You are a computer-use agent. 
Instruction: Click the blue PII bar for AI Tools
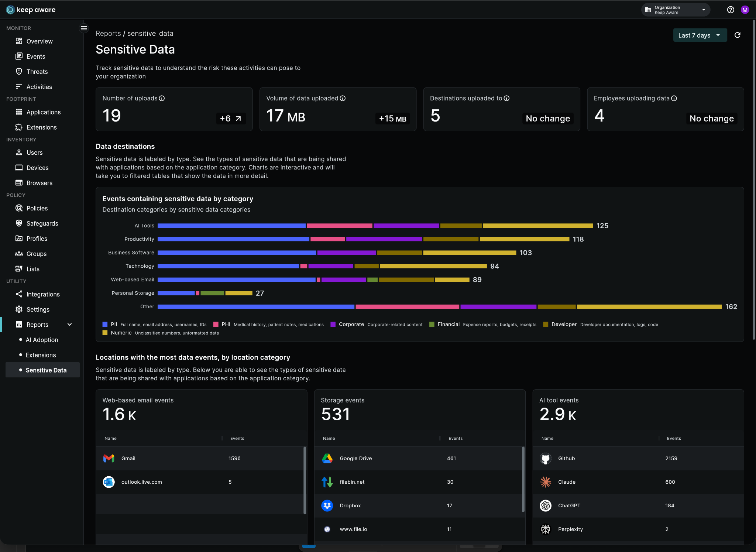pyautogui.click(x=231, y=226)
